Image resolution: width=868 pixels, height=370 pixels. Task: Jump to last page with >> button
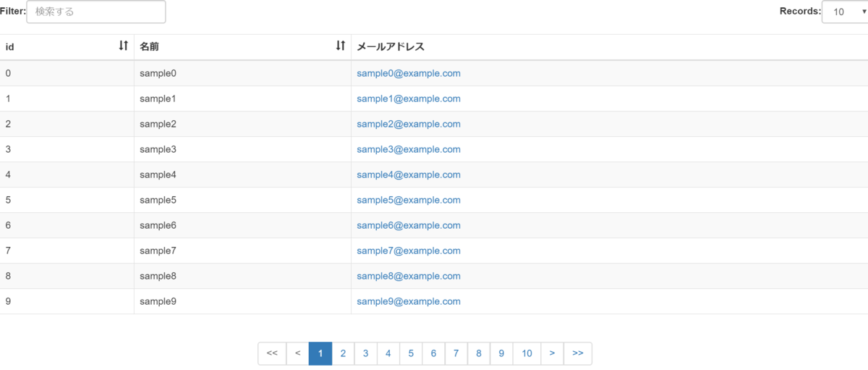(x=577, y=353)
